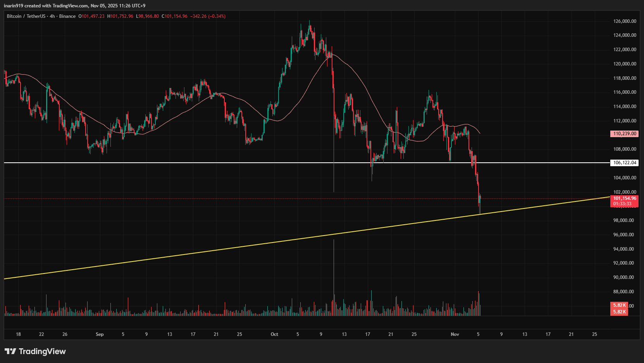Click the Bitcoin / TetherUS symbol title
This screenshot has height=363, width=644.
(x=26, y=16)
